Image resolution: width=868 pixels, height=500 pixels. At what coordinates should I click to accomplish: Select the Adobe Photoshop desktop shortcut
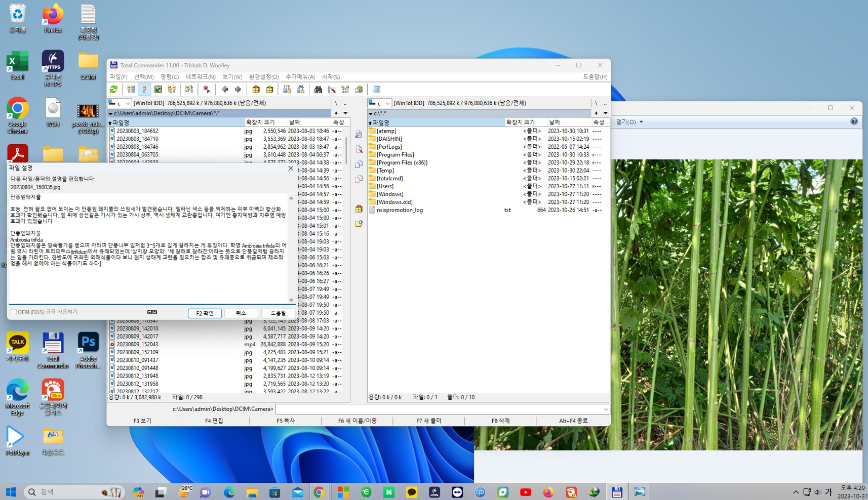(x=88, y=350)
